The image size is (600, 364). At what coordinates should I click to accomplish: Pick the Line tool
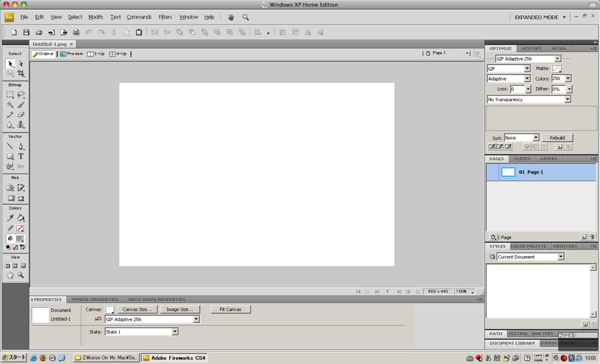pyautogui.click(x=10, y=147)
